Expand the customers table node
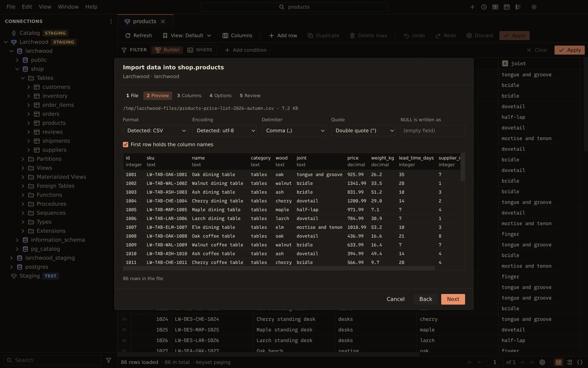 [29, 87]
